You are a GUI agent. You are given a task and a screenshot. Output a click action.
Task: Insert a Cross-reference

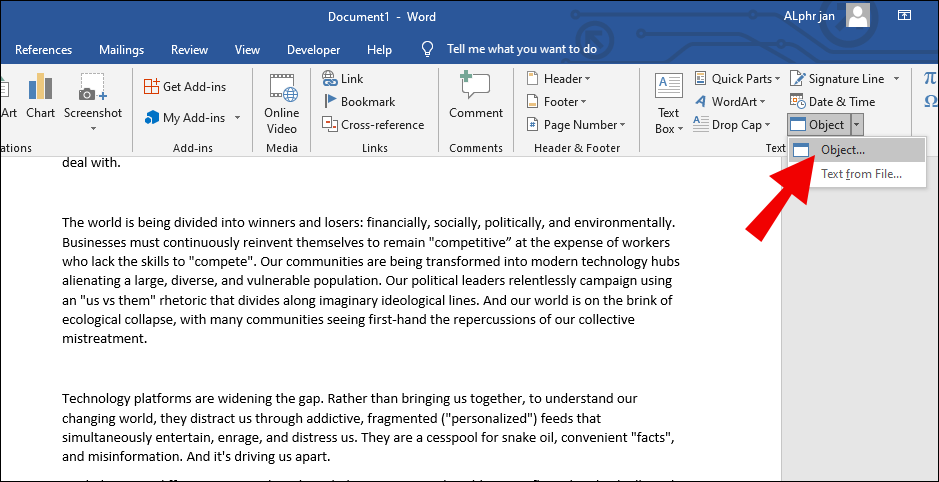(x=372, y=125)
